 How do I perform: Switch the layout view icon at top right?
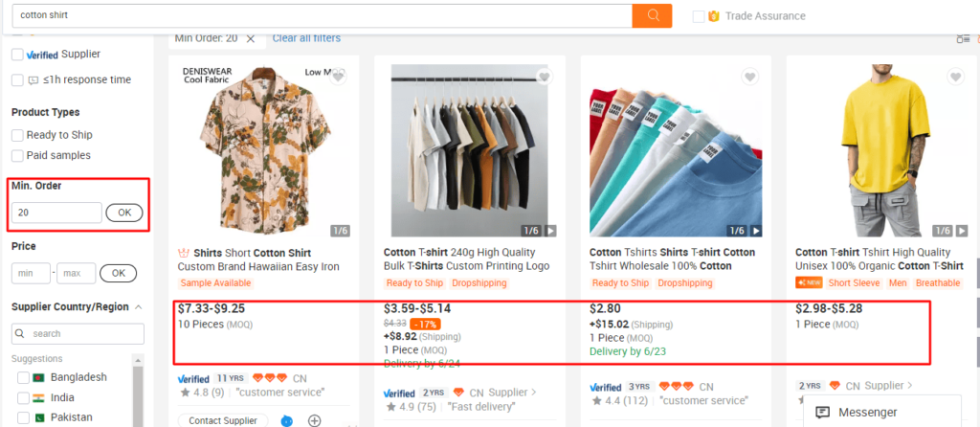click(963, 38)
